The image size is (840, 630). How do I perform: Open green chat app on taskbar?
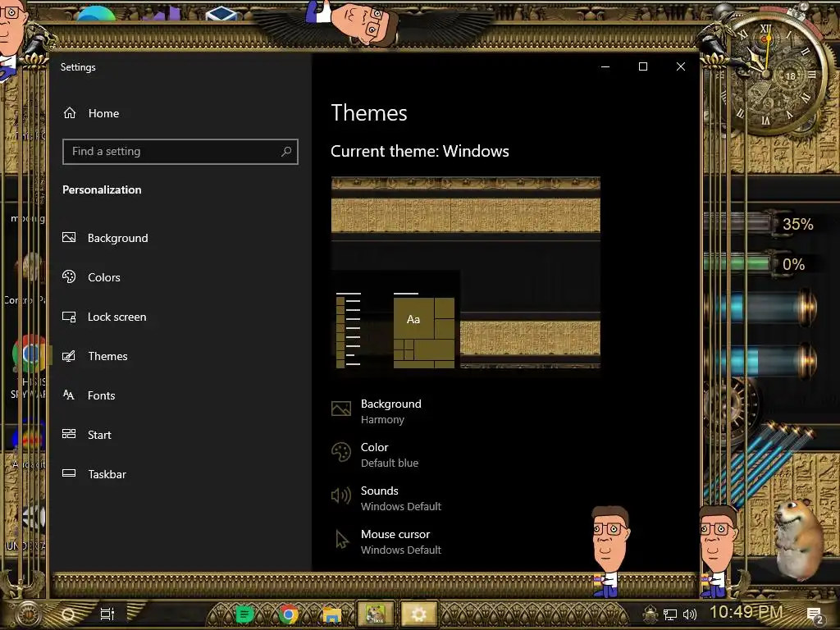click(244, 614)
